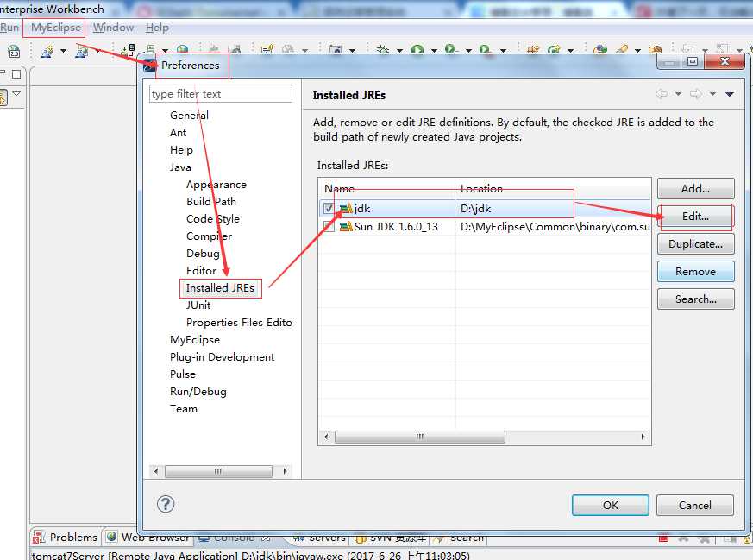Open the Preferences view menu triangle
The image size is (753, 560).
pyautogui.click(x=730, y=94)
